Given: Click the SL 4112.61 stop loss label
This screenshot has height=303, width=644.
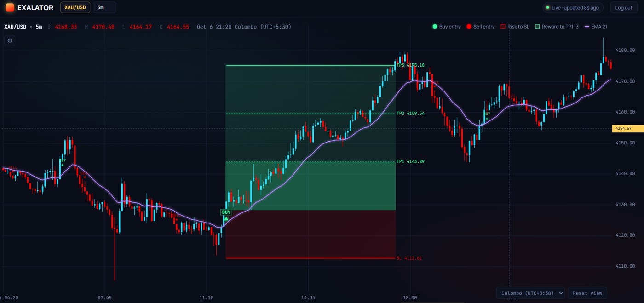Looking at the screenshot, I should [409, 258].
